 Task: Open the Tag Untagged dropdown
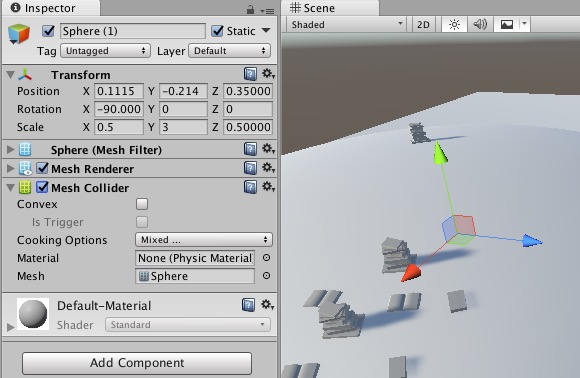pyautogui.click(x=105, y=51)
